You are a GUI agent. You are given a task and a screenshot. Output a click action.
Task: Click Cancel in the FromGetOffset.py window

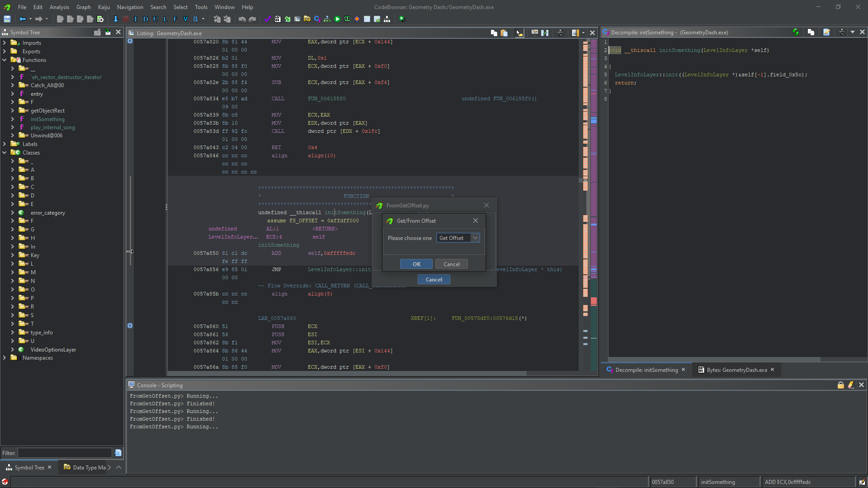point(434,279)
